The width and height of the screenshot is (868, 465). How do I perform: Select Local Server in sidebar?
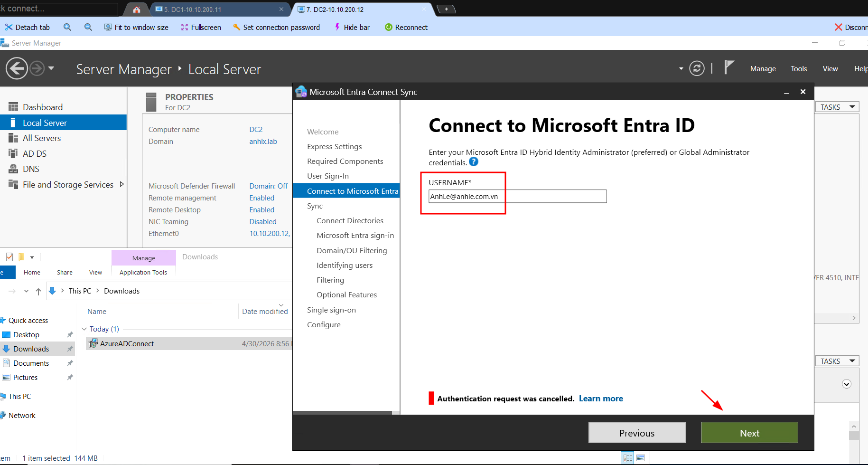coord(63,123)
